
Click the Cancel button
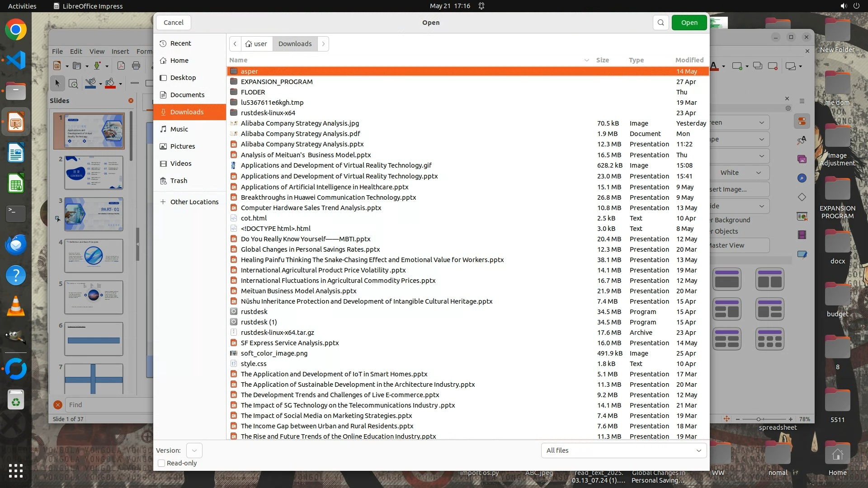tap(173, 23)
